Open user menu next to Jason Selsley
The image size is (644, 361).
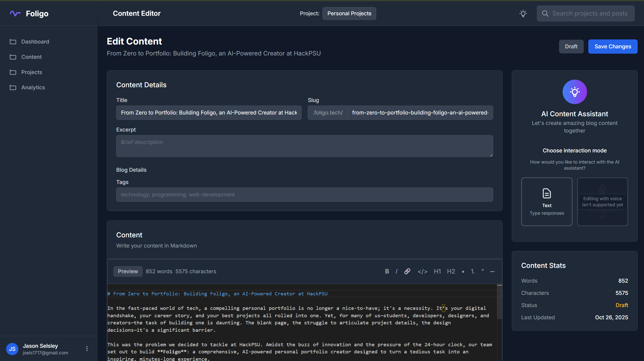coord(87,349)
